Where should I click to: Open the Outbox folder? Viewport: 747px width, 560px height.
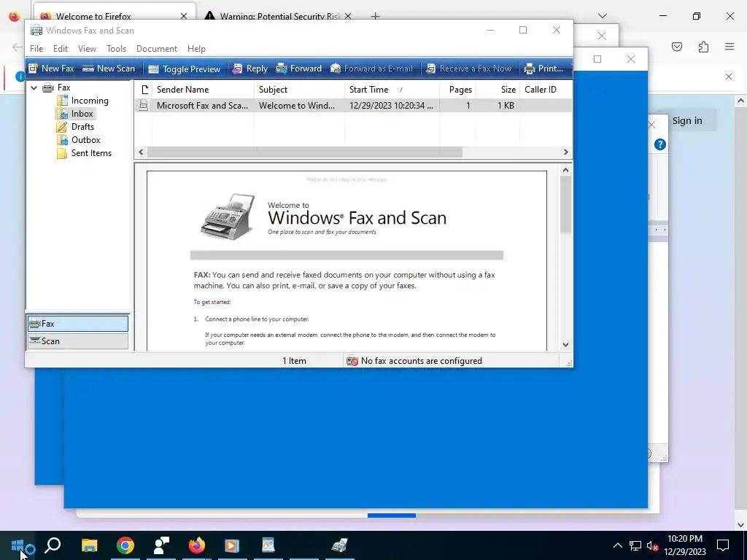pos(86,139)
